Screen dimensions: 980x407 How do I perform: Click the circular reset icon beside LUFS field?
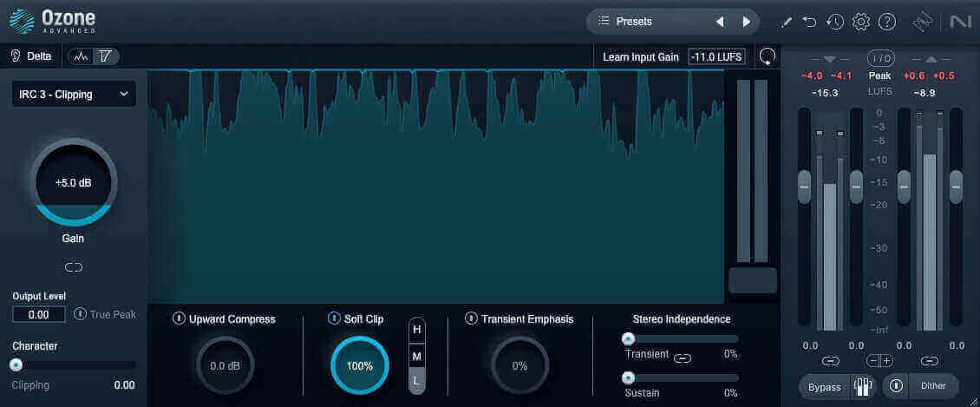pos(768,57)
